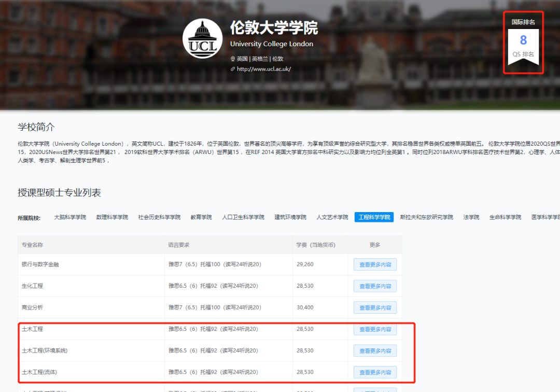The height and width of the screenshot is (392, 560).
Task: Select the 法学院 faculty tab
Action: (x=471, y=217)
